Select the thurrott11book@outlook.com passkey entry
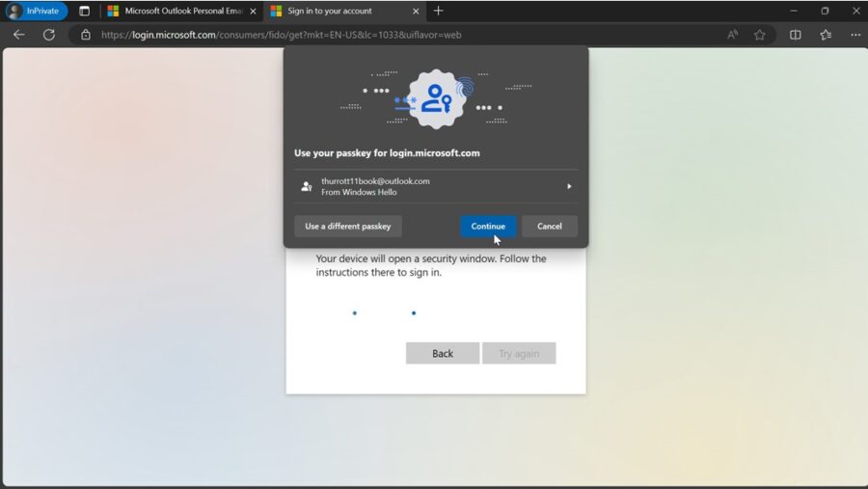 436,186
